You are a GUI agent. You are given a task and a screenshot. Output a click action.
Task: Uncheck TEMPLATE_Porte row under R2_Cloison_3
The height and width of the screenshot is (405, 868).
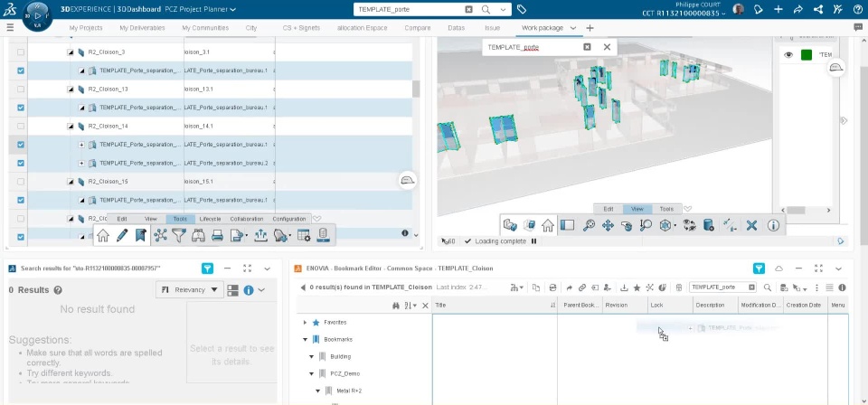pos(21,71)
